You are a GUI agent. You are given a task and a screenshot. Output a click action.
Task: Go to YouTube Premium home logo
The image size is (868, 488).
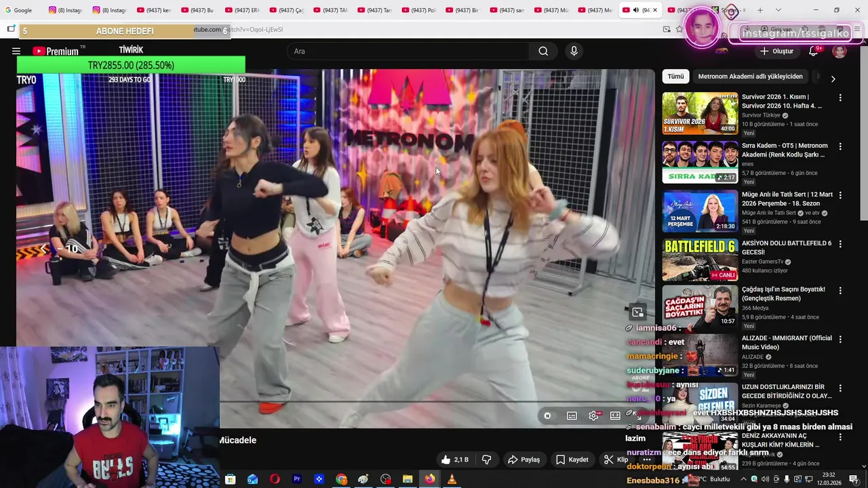click(x=56, y=51)
